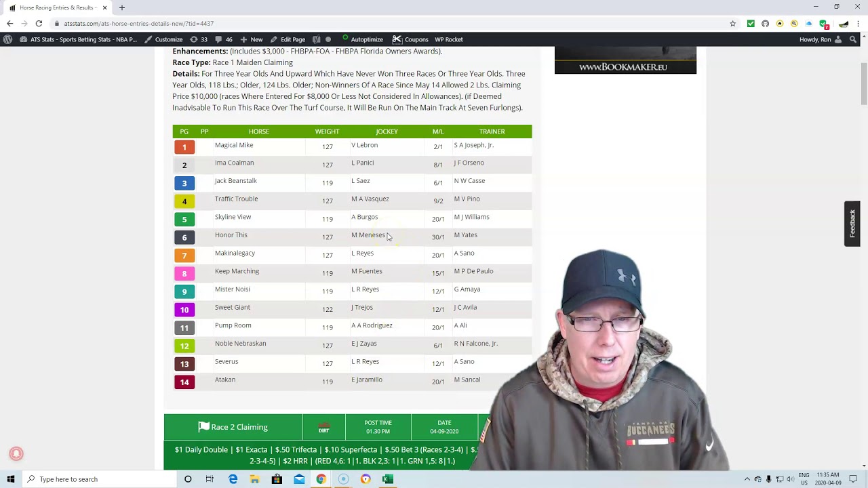Open the Feedback side tab
This screenshot has width=868, height=488.
pos(852,223)
